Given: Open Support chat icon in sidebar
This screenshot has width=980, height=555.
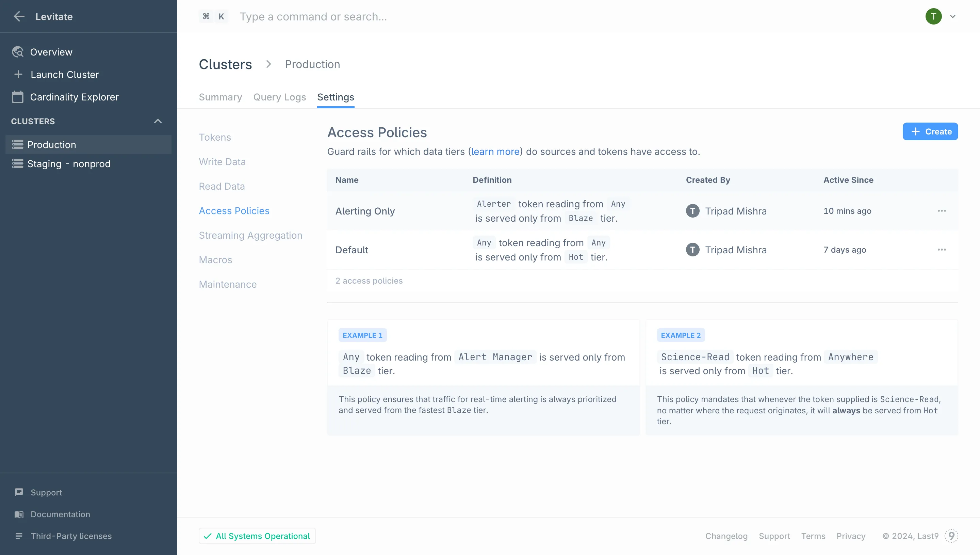Looking at the screenshot, I should point(19,492).
